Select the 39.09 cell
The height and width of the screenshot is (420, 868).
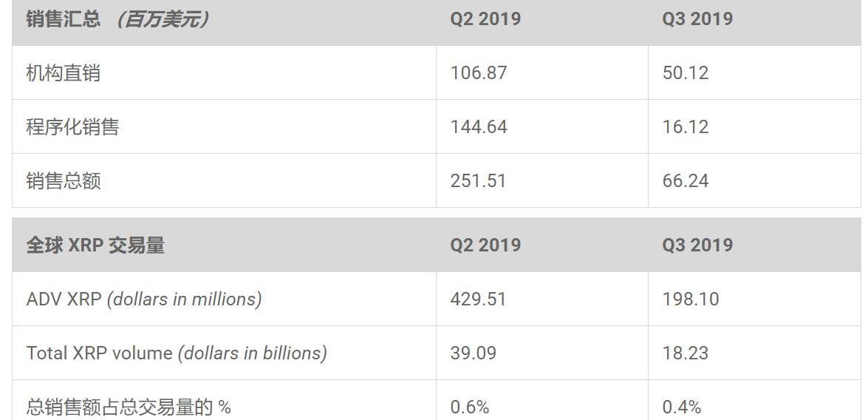(474, 353)
